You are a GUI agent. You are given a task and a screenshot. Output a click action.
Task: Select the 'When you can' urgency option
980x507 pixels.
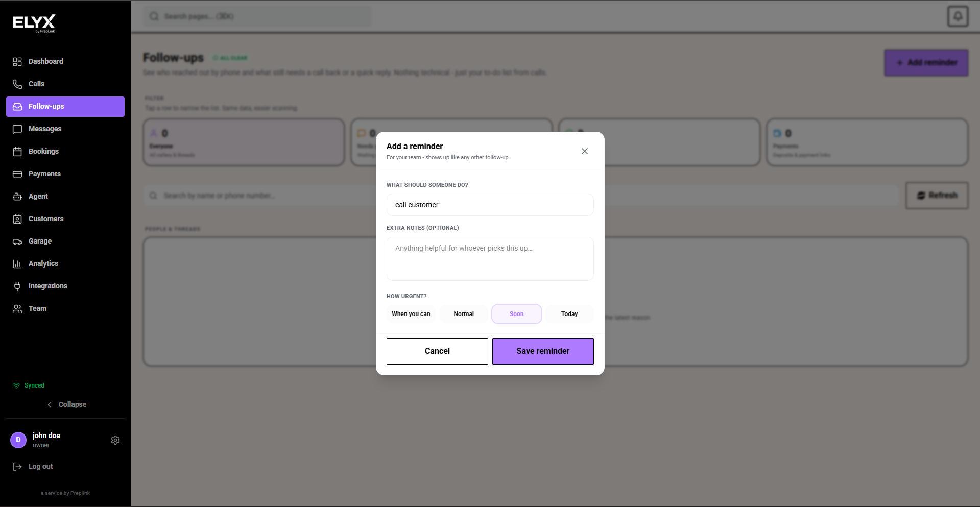tap(411, 314)
